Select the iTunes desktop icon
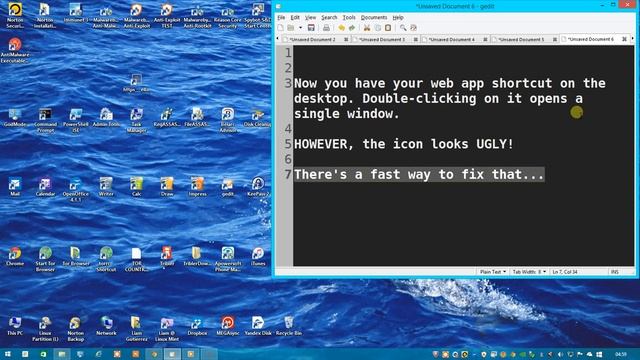This screenshot has width=640, height=360. pos(258,256)
